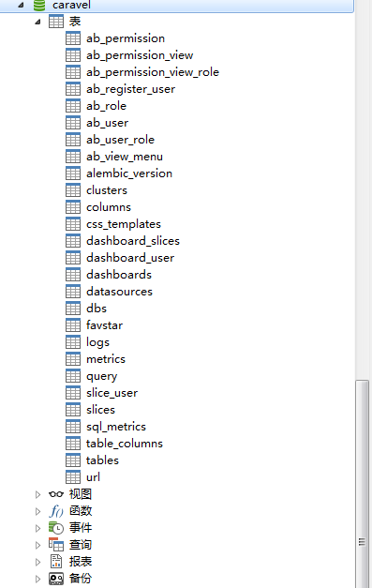The width and height of the screenshot is (372, 588).
Task: Expand the 视图 views node
Action: point(37,494)
